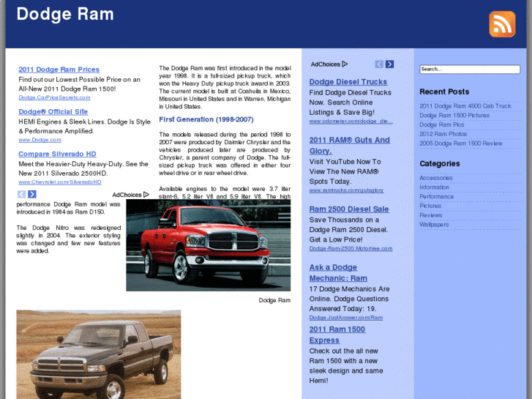
Task: Select the Accessories category
Action: pos(436,178)
